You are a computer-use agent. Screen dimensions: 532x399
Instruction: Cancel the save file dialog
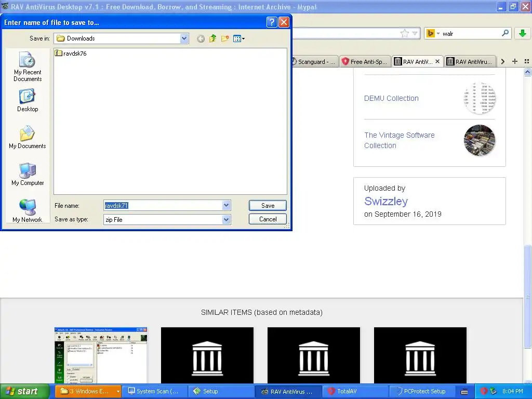coord(268,219)
